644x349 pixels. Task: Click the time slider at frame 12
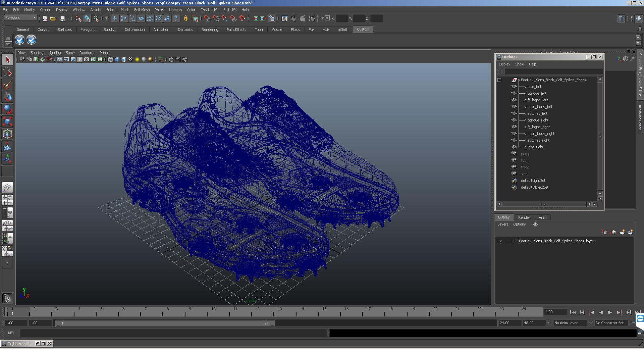pos(252,312)
